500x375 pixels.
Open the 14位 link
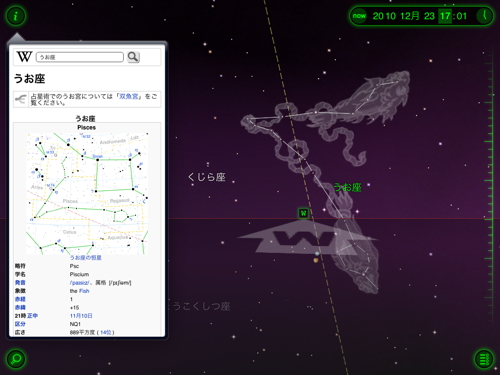coord(106,332)
